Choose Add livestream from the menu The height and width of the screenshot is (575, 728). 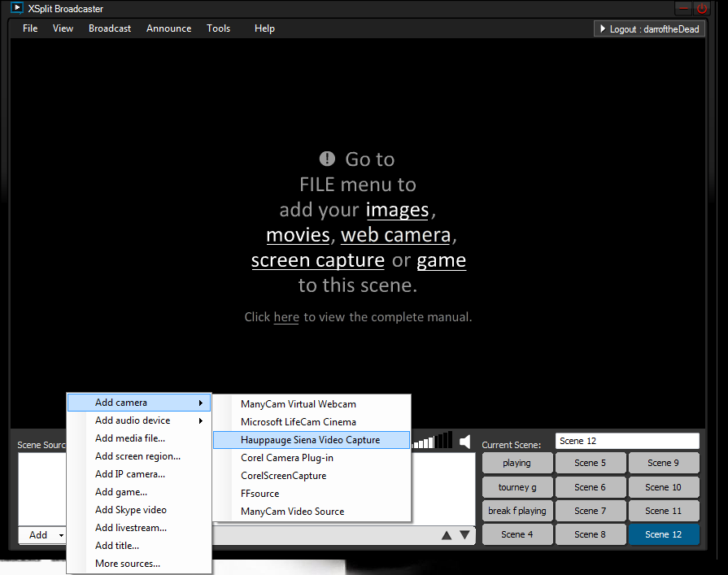tap(139, 528)
